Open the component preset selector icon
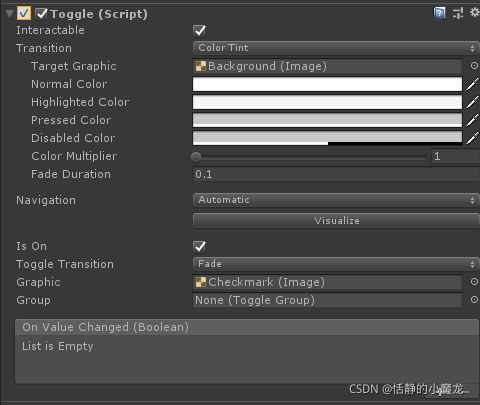Screen dimensions: 480x405 (x=458, y=13)
